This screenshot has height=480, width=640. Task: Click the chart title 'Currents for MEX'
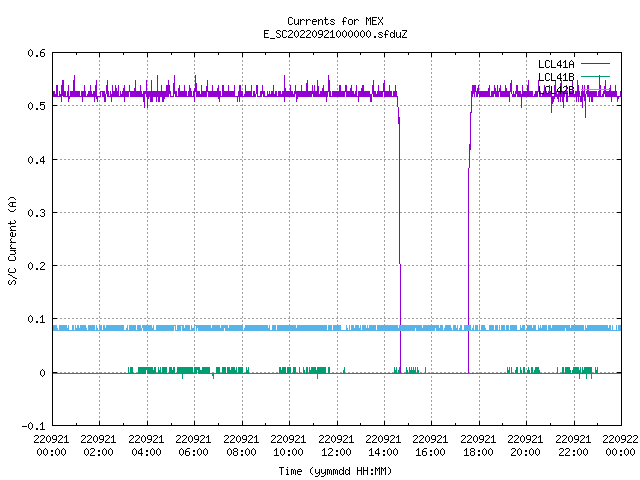coord(335,21)
